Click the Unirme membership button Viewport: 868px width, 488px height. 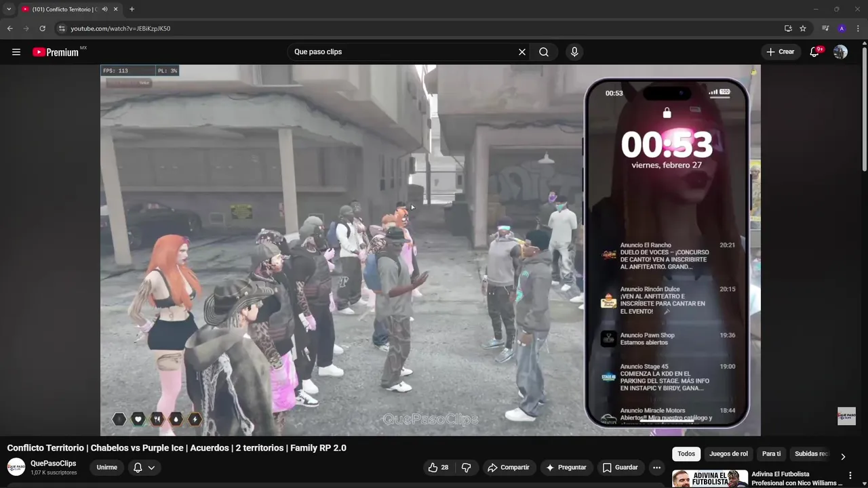(x=107, y=467)
